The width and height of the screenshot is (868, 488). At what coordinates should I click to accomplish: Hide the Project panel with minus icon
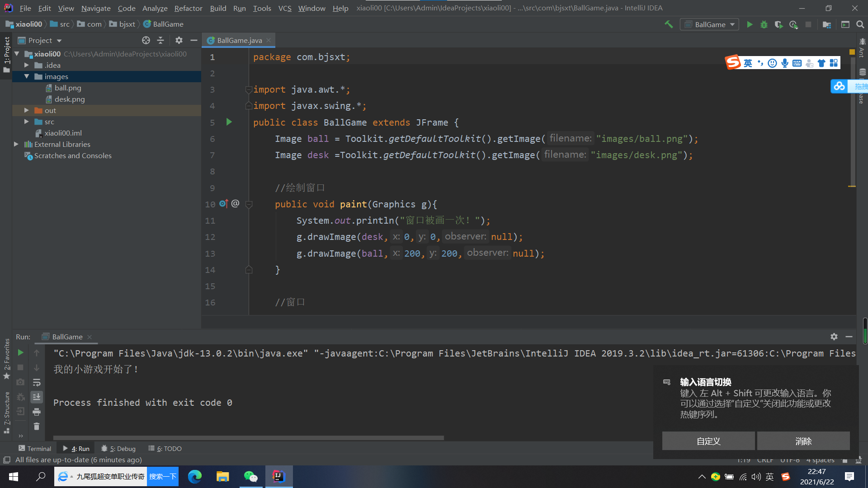click(x=194, y=40)
